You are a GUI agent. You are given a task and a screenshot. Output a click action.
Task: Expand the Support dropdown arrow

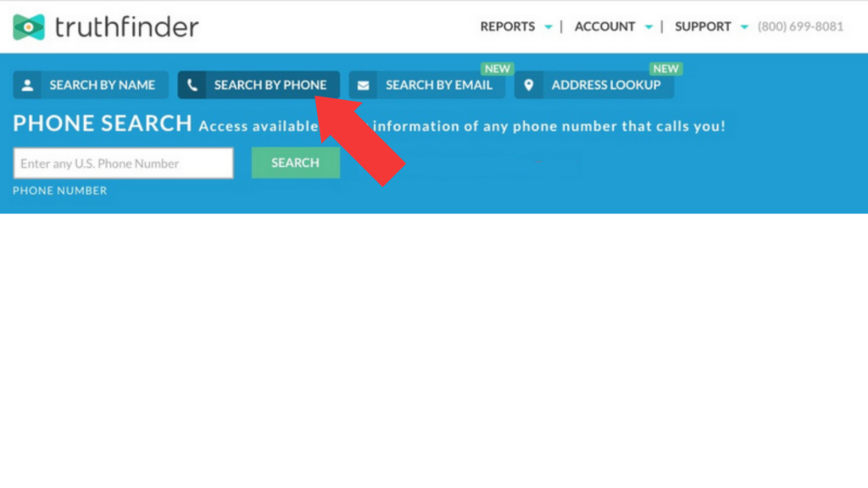pos(744,26)
